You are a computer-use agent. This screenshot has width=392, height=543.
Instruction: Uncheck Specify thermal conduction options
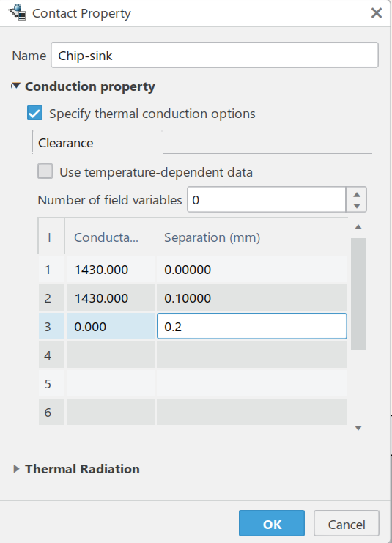35,114
